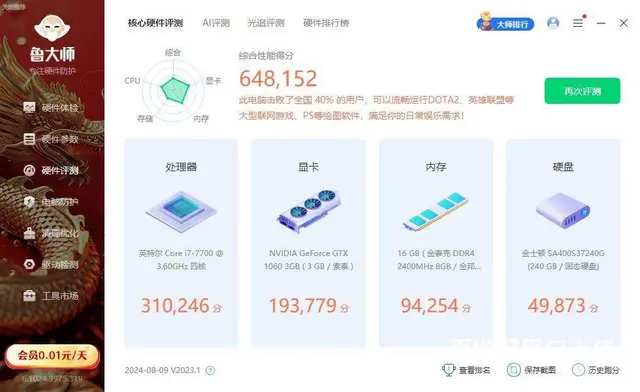Click date version 2024-08-09 V2023.1 text

(162, 370)
